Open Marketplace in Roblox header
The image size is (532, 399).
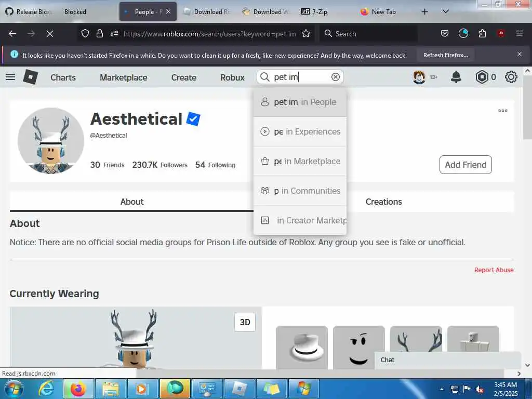tap(124, 77)
